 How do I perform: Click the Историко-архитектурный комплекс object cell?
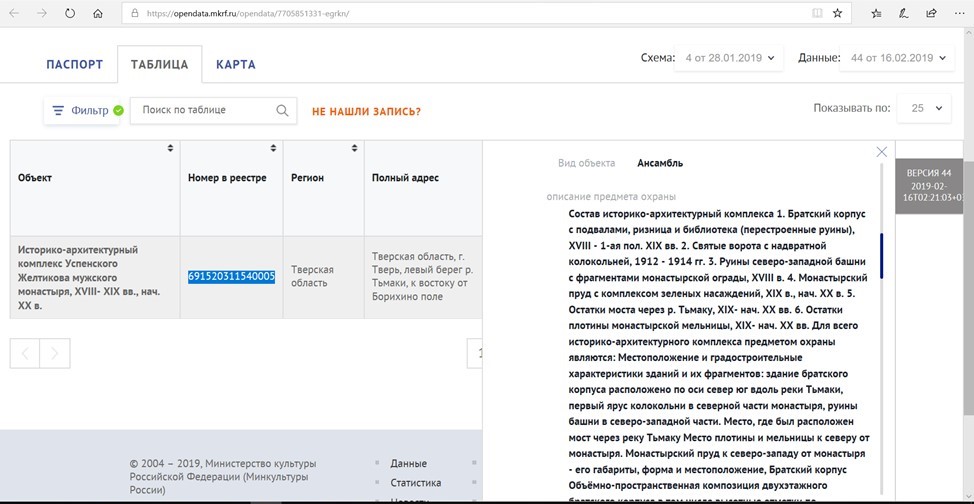95,277
